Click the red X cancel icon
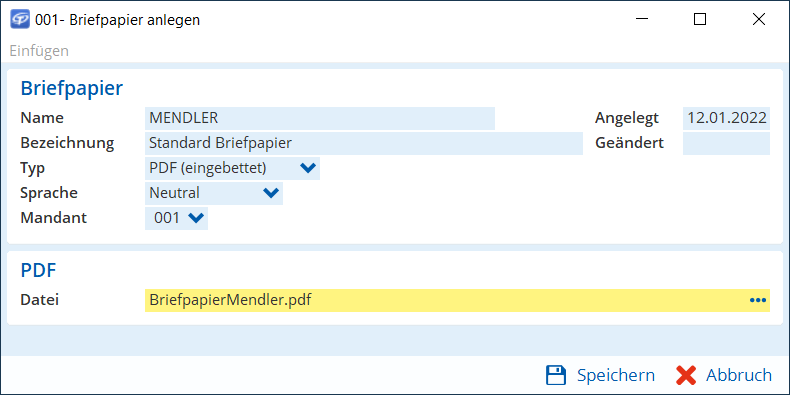The height and width of the screenshot is (395, 790). (x=686, y=375)
